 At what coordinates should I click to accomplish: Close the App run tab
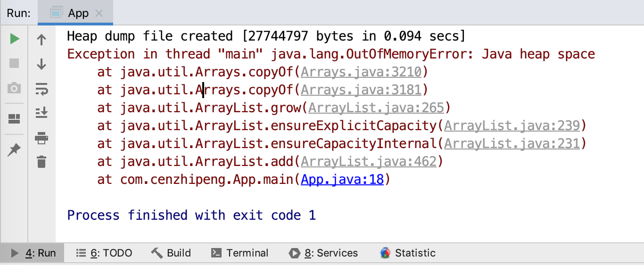pos(99,13)
